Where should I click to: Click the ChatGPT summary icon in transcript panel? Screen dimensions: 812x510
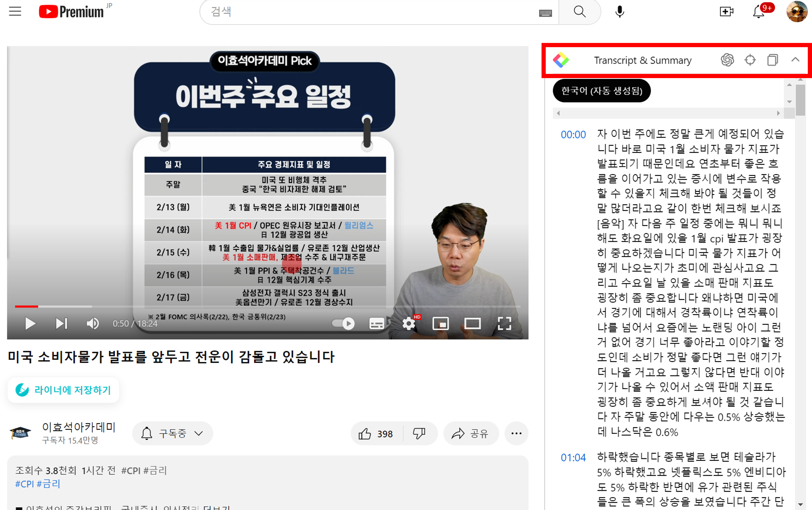coord(727,60)
